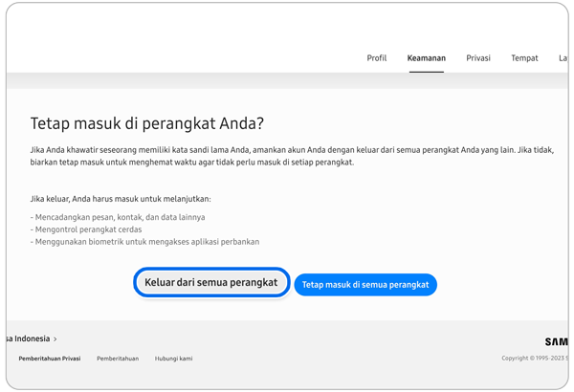Viewport: 574px width, 392px height.
Task: Click the chevron arrow beside Indonesia
Action: (55, 339)
